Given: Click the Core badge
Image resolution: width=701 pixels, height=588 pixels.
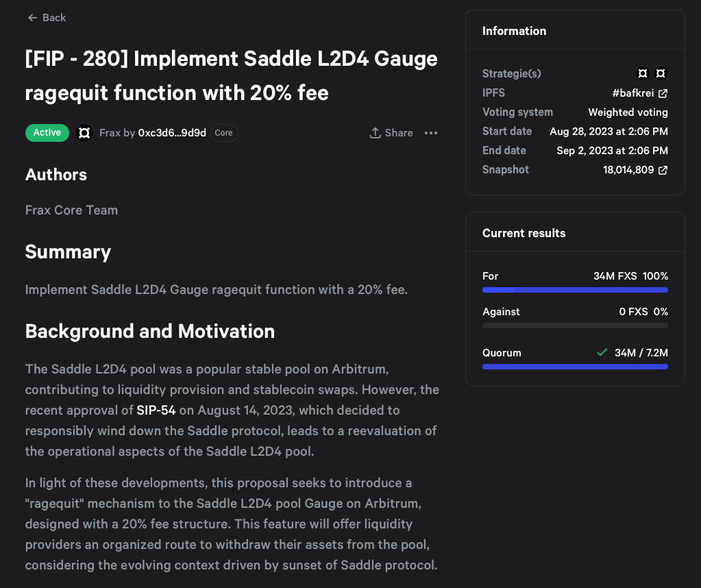Looking at the screenshot, I should 224,133.
